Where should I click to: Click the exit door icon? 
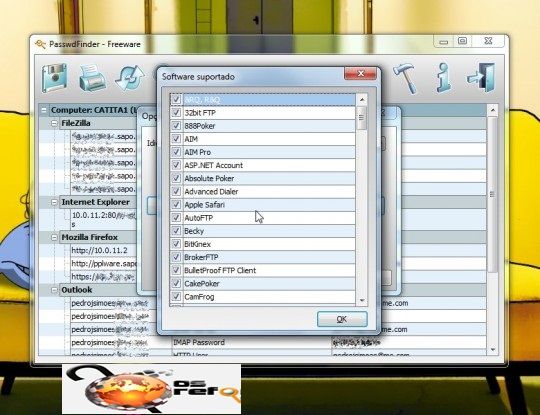point(481,77)
